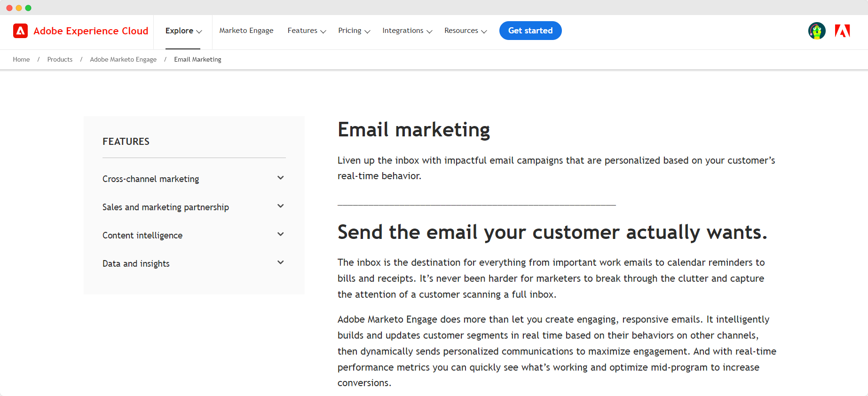The height and width of the screenshot is (396, 868).
Task: Expand the Content intelligence section
Action: click(x=281, y=234)
